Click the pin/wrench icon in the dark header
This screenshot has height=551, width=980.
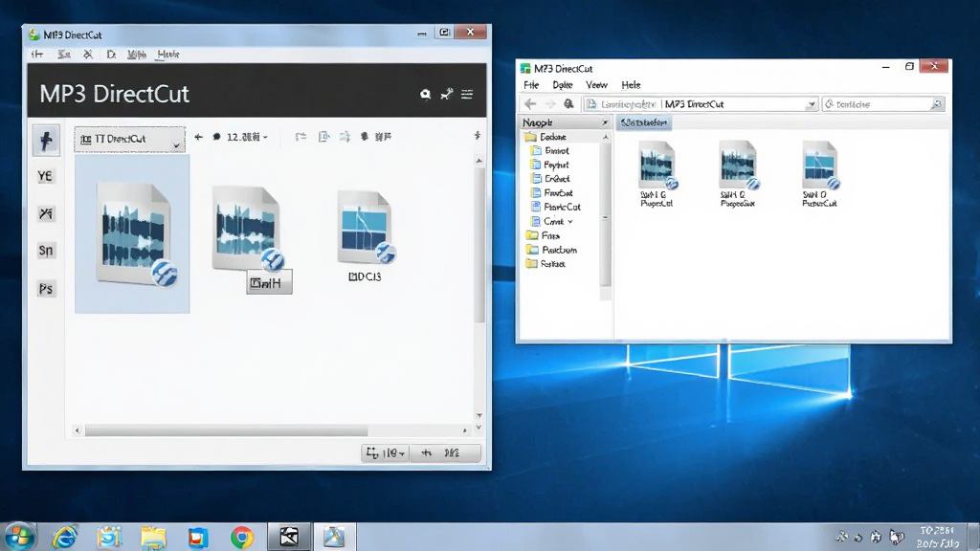click(446, 95)
